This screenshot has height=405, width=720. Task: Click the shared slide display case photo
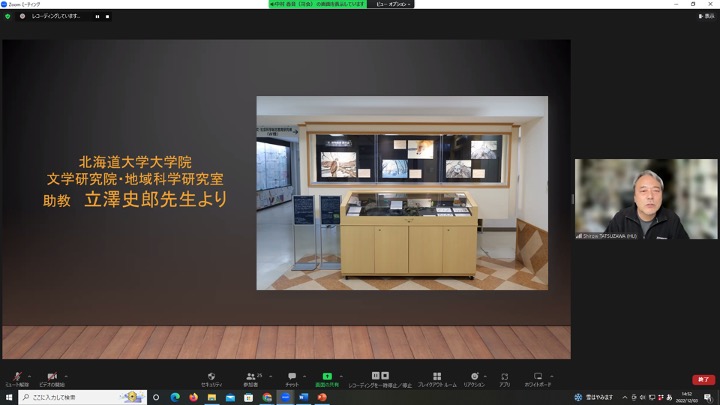(402, 193)
